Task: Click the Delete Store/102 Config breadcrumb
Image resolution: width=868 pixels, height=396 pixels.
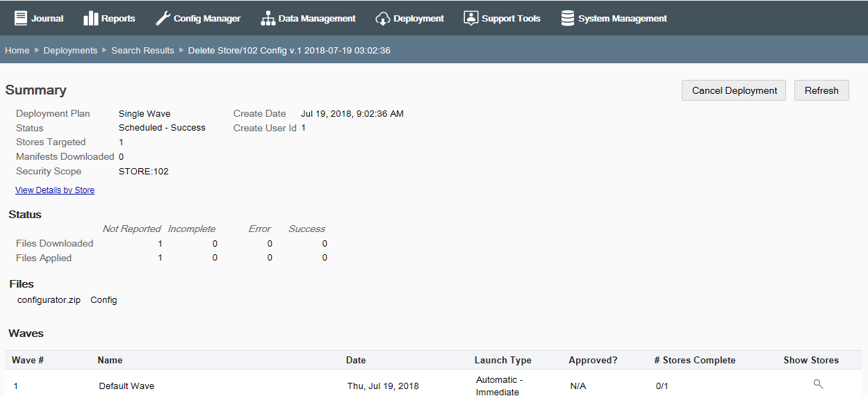Action: tap(289, 51)
